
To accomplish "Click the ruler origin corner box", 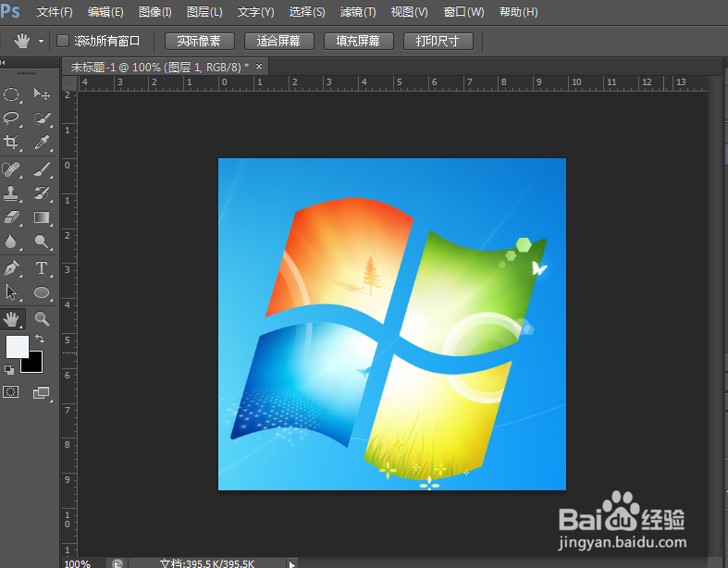I will click(x=69, y=83).
